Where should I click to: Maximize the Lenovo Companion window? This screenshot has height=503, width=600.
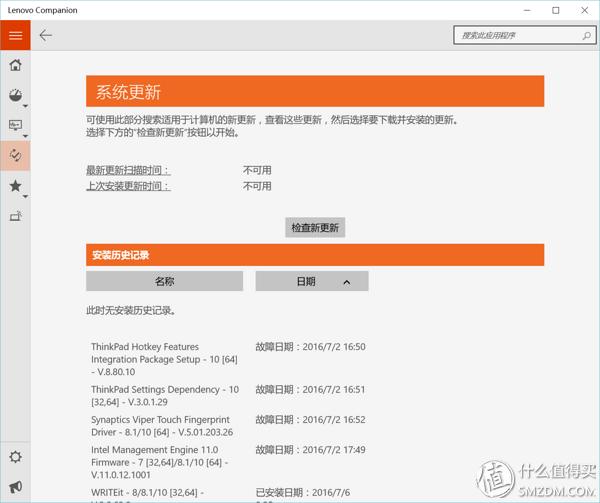pos(556,10)
